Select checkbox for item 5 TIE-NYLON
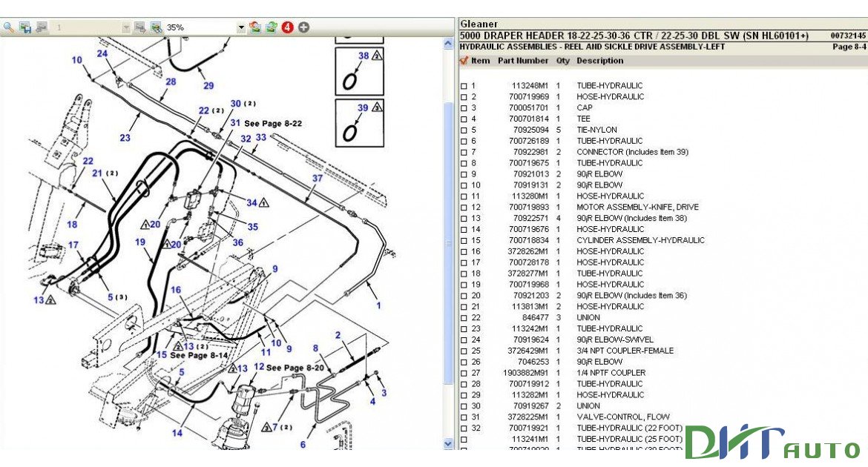The height and width of the screenshot is (467, 868). point(464,130)
